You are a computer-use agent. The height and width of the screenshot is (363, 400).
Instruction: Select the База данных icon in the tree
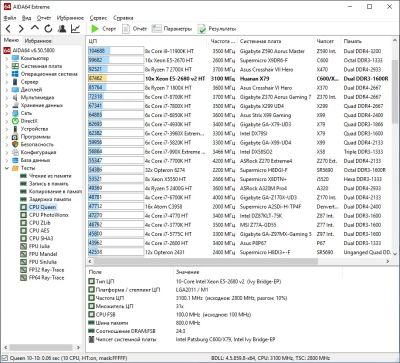pyautogui.click(x=15, y=160)
